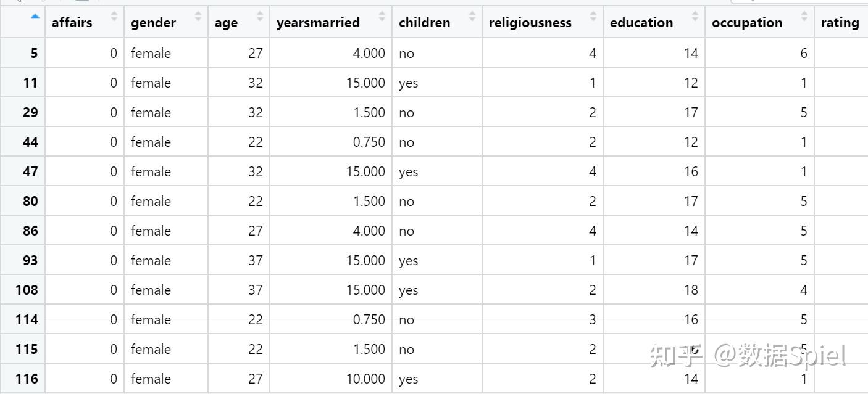Toggle yearsmarried column sort arrows
Viewport: 868px width, 394px height.
point(382,16)
